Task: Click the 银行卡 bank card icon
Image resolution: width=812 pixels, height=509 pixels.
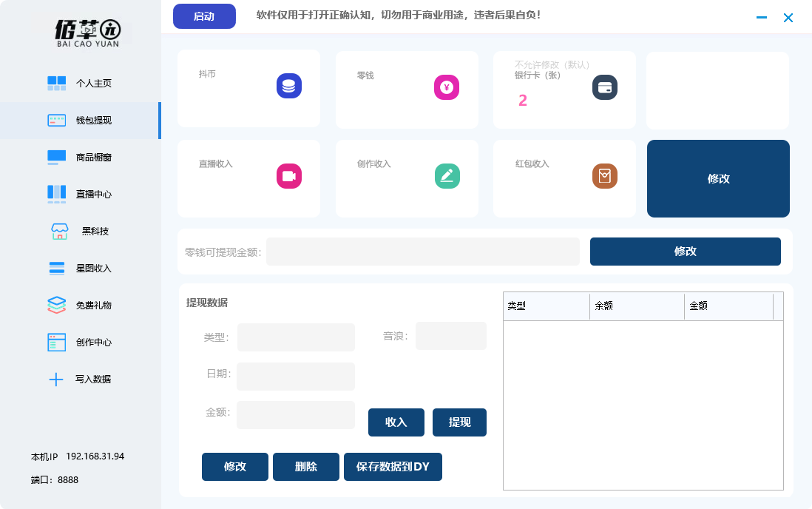Action: [604, 87]
